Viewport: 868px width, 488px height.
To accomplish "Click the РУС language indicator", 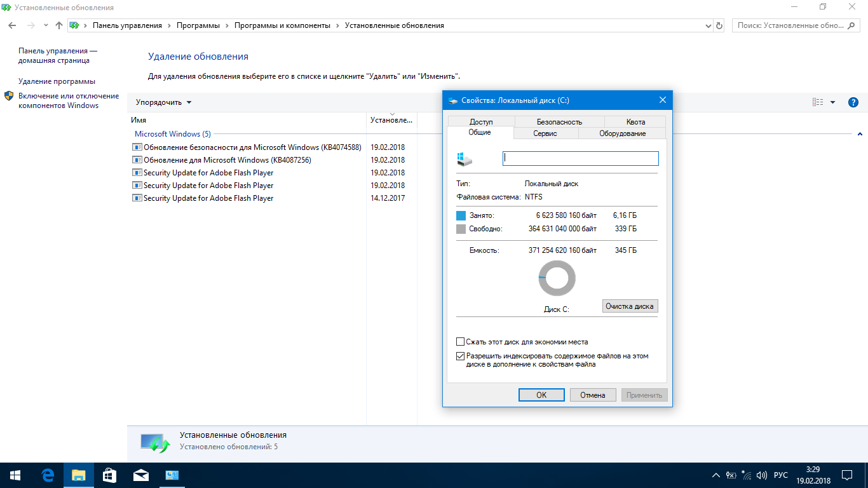I will coord(781,475).
